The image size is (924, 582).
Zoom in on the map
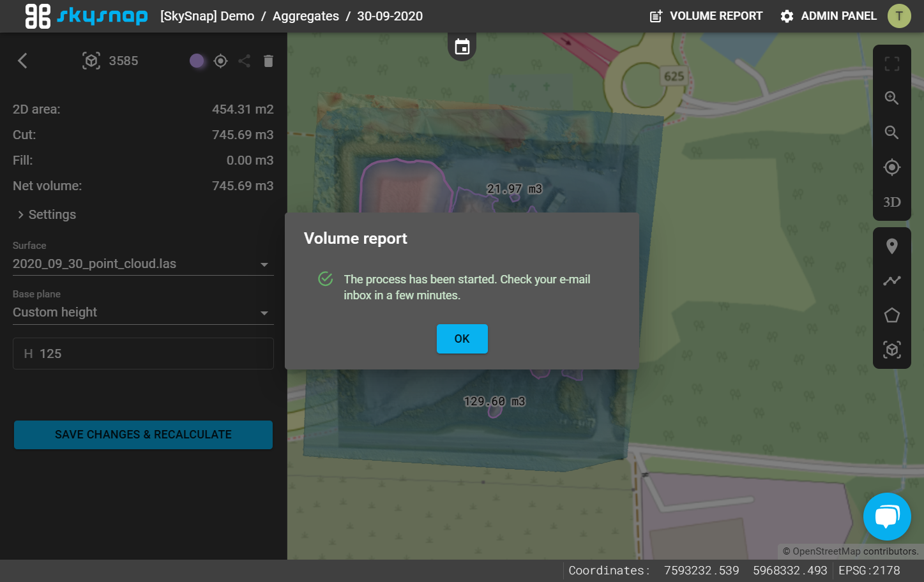892,98
